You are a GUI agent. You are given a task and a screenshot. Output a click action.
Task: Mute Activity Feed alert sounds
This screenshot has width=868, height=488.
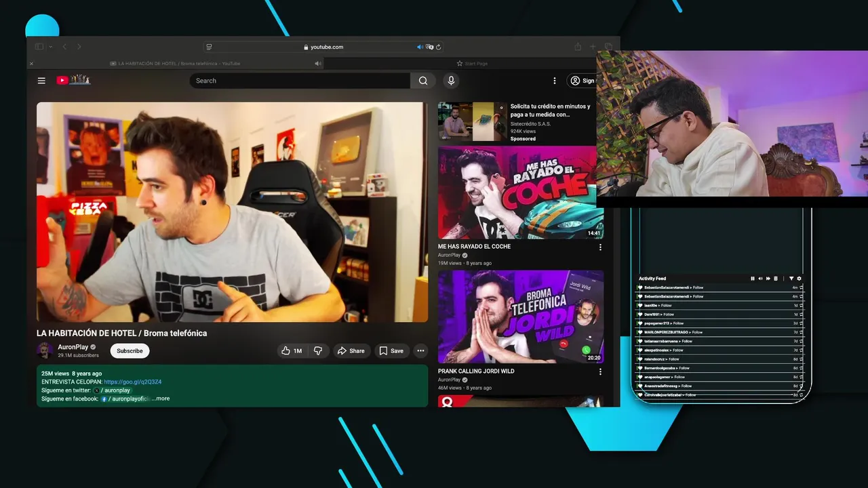[760, 279]
